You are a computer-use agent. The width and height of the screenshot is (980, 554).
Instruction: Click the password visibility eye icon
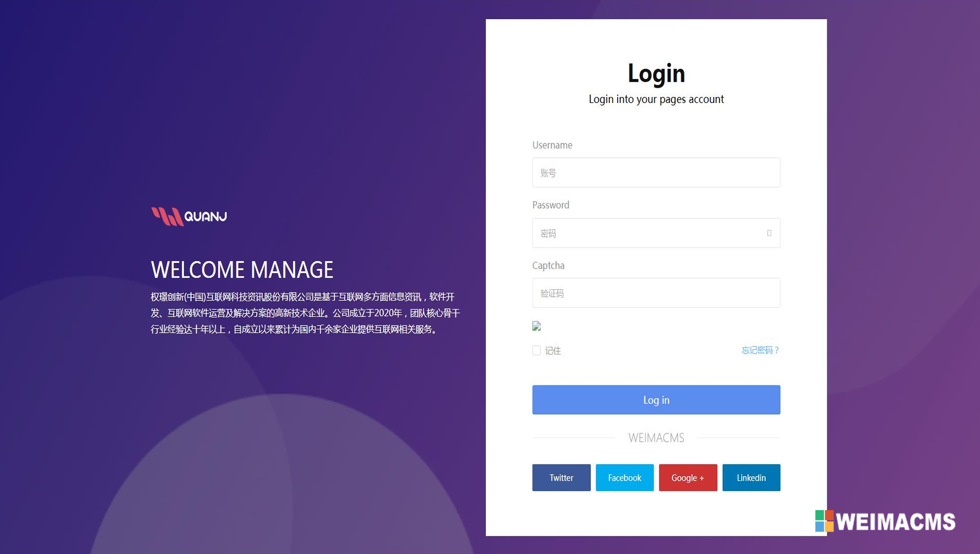point(769,233)
